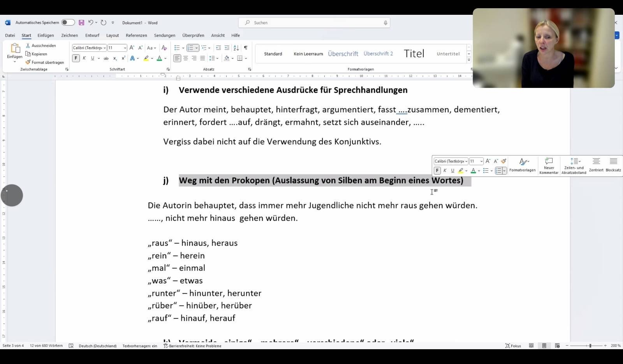This screenshot has width=623, height=364.
Task: Center align text in ribbon
Action: [186, 58]
